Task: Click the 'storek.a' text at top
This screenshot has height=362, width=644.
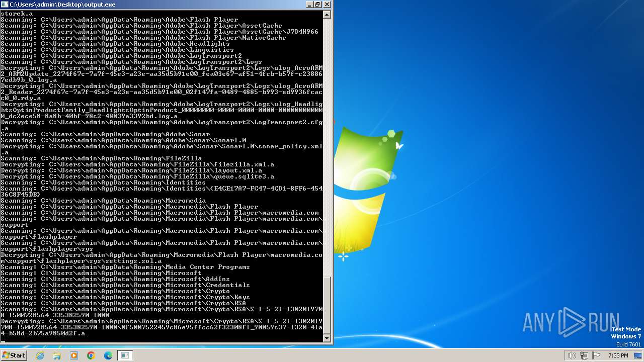Action: coord(17,14)
